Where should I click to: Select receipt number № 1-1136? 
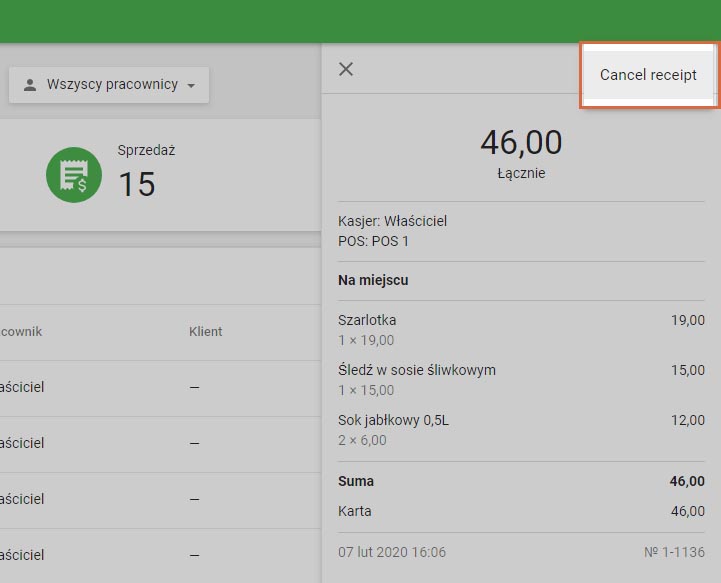click(x=674, y=552)
